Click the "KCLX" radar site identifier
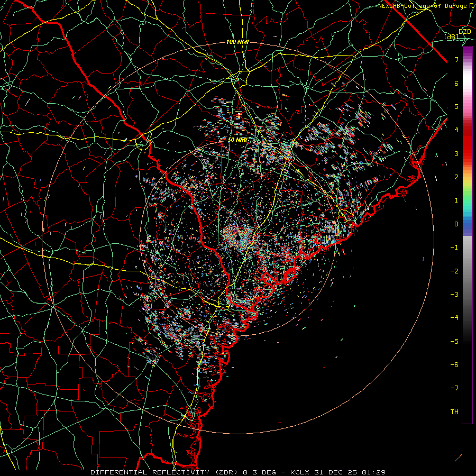The image size is (476, 476). [x=300, y=472]
